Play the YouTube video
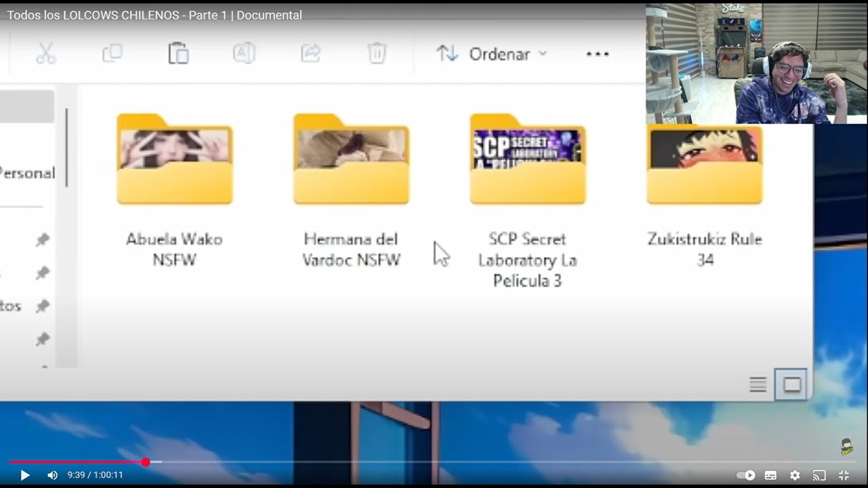 pos(25,475)
